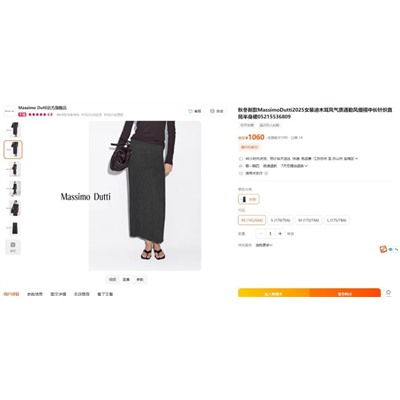This screenshot has width=400, height=400.
Task: Select the XS (165/66A) size option
Action: pyautogui.click(x=252, y=220)
